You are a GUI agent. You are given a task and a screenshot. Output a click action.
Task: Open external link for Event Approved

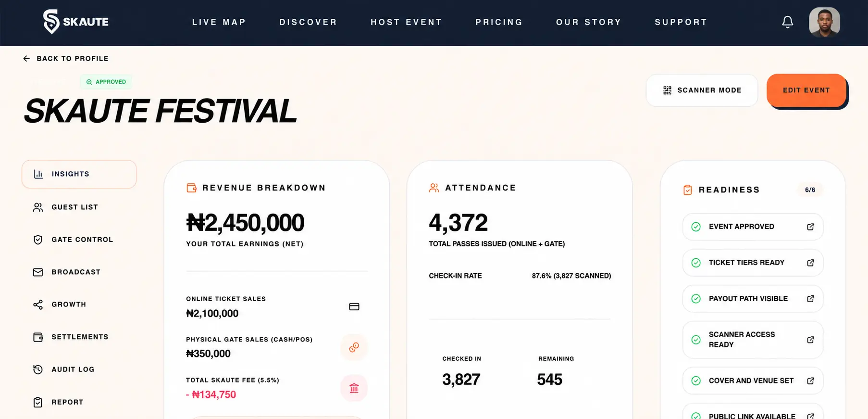810,227
